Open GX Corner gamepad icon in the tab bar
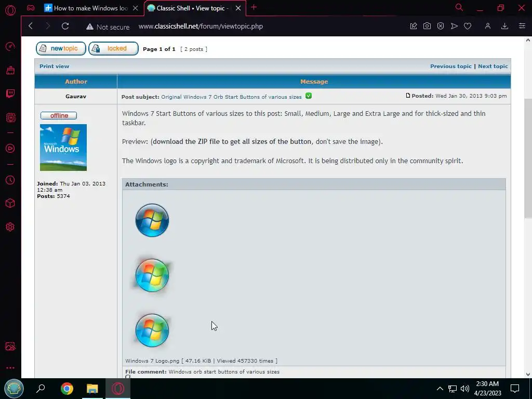The height and width of the screenshot is (399, 532). 31,8
